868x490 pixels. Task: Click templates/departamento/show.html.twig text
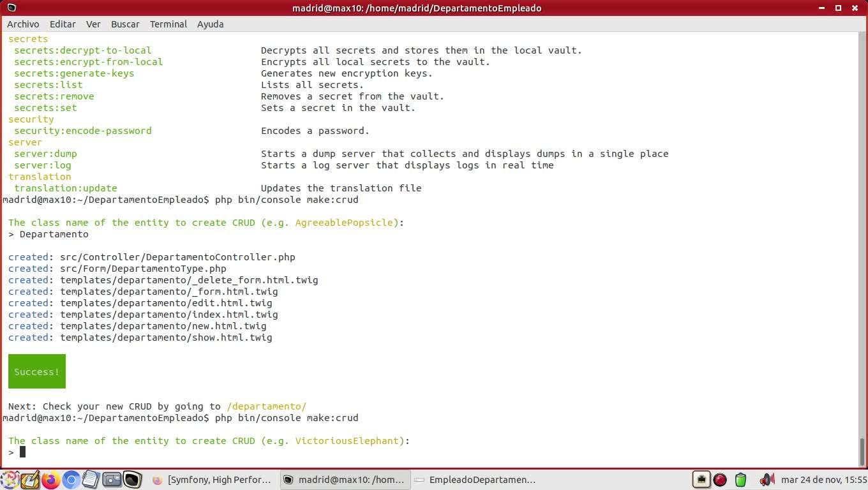coord(166,338)
